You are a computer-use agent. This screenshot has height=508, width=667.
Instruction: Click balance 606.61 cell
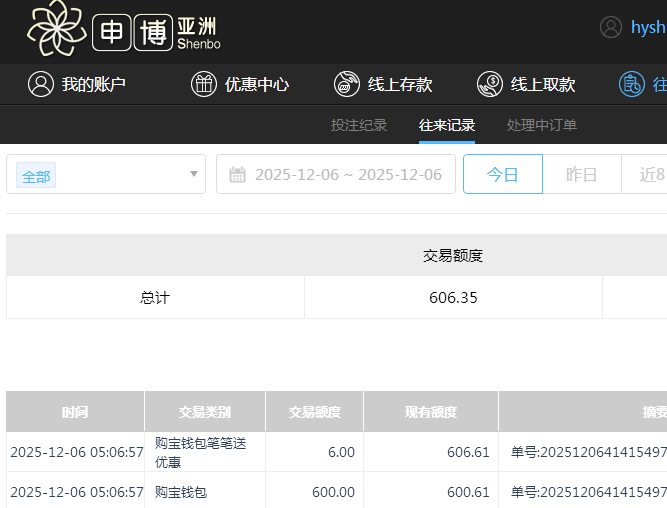coord(431,452)
